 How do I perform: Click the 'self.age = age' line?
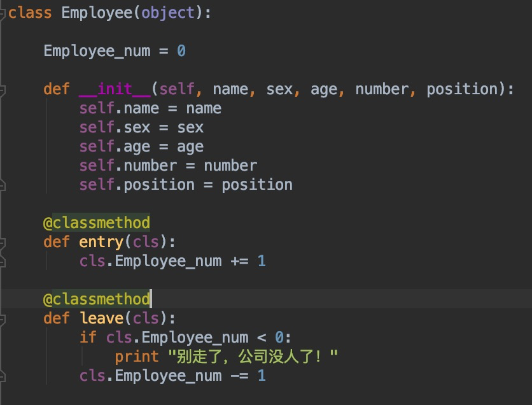[x=141, y=147]
